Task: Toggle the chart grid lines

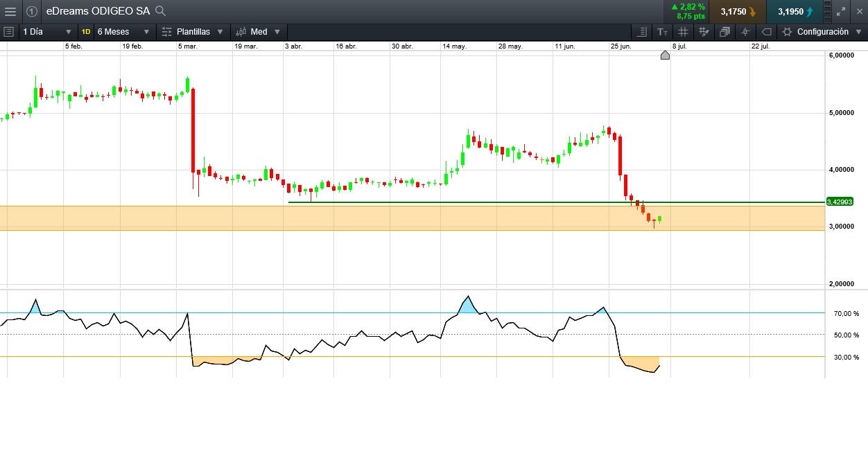Action: click(683, 32)
